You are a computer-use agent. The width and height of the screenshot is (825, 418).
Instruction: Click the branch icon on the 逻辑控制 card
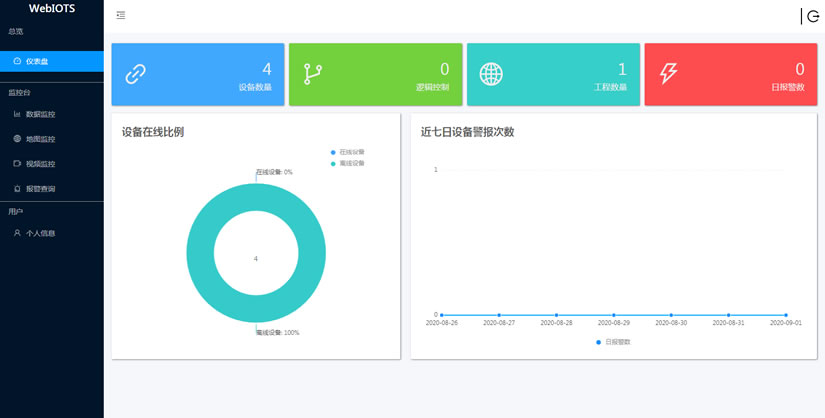tap(313, 74)
